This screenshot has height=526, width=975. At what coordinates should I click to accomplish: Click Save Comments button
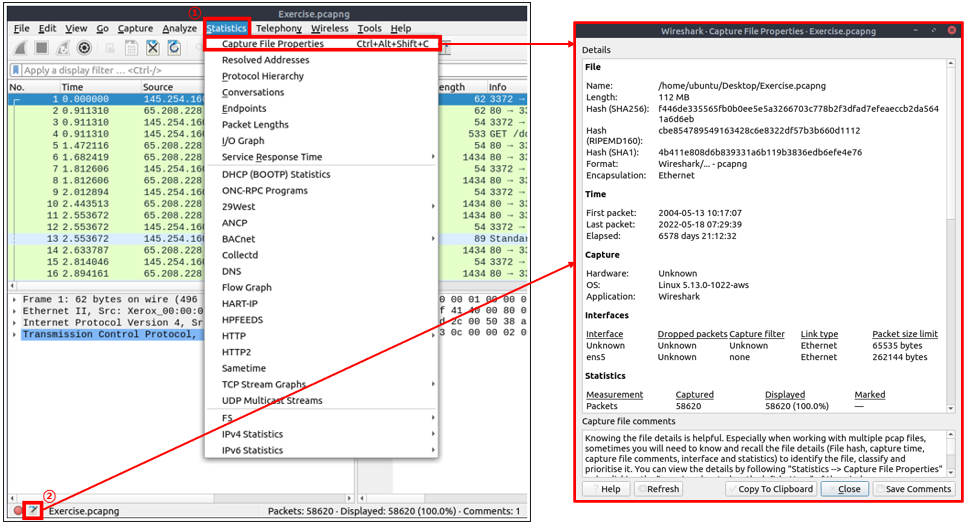click(913, 489)
